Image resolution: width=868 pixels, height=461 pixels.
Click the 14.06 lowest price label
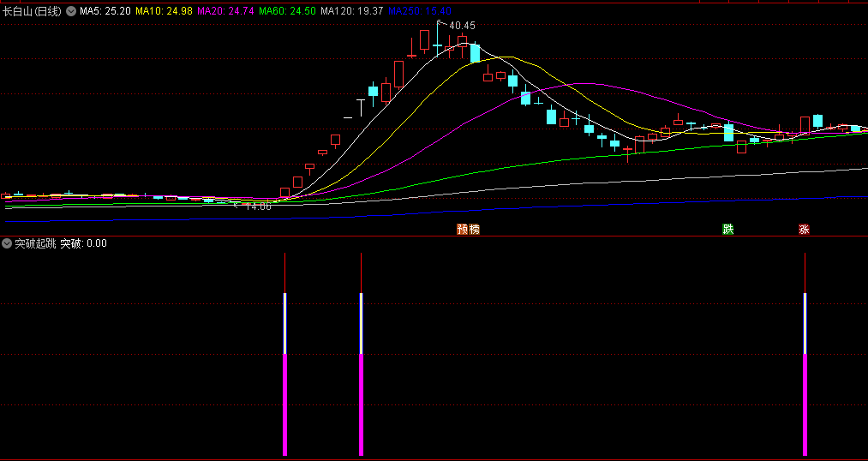pyautogui.click(x=257, y=207)
